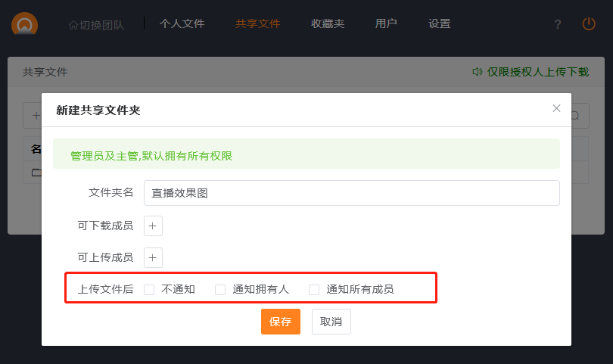
Task: Add a member with 可上传成员 plus button
Action: [x=153, y=257]
